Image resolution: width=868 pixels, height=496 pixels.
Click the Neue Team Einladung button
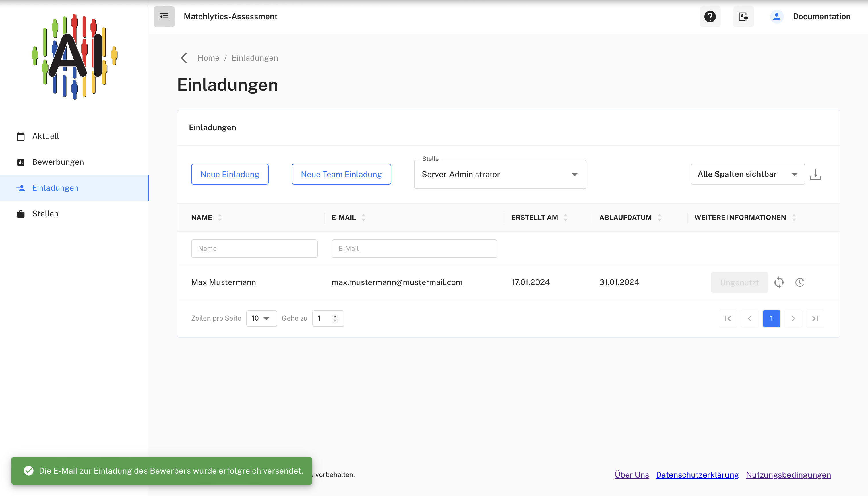(341, 175)
